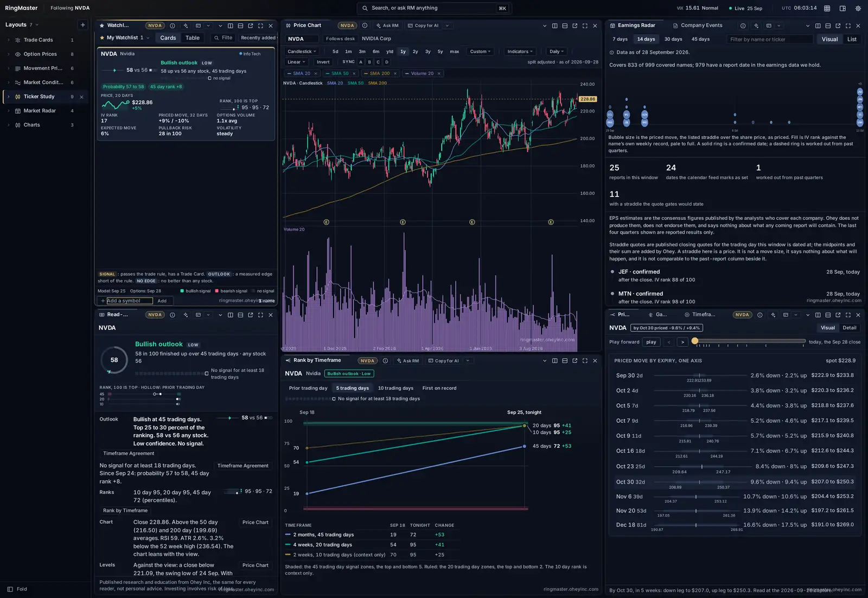868x598 pixels.
Task: Remove Ticker Study layout with its x icon
Action: coord(81,97)
